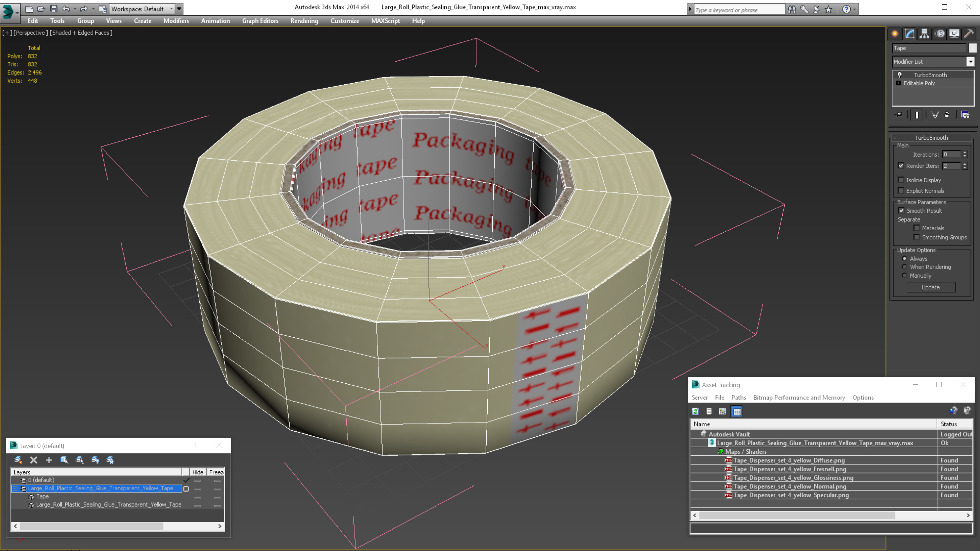This screenshot has height=551, width=980.
Task: Enable Isoline Display in TurboSmooth settings
Action: click(x=901, y=180)
